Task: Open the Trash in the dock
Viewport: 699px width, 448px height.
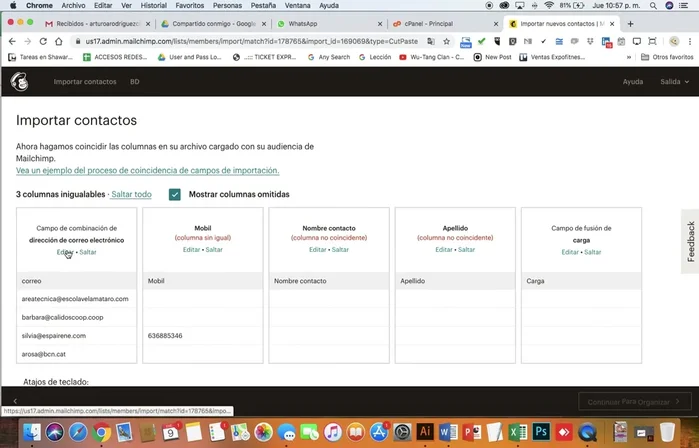Action: 667,432
